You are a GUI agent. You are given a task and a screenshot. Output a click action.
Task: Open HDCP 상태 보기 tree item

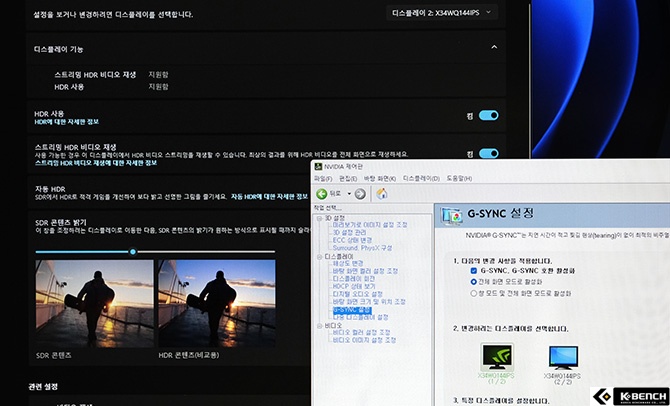point(354,286)
